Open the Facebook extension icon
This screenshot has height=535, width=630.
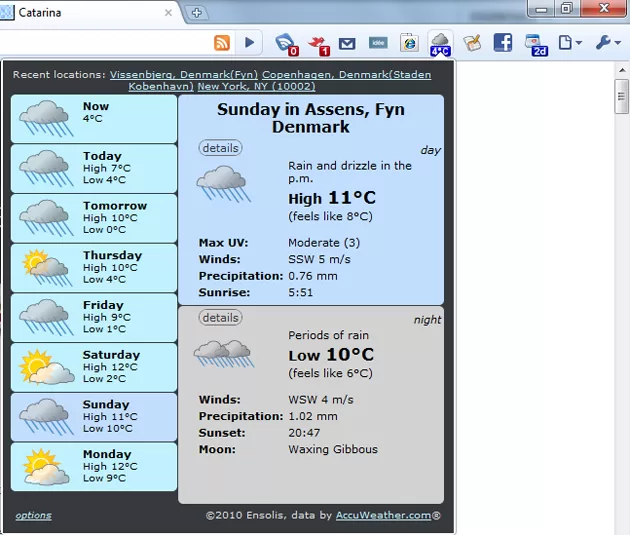pos(503,43)
